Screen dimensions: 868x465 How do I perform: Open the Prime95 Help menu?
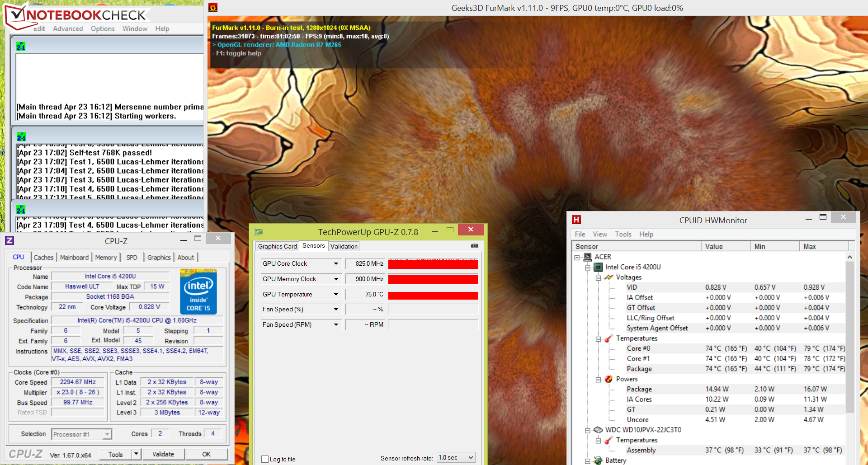(162, 28)
